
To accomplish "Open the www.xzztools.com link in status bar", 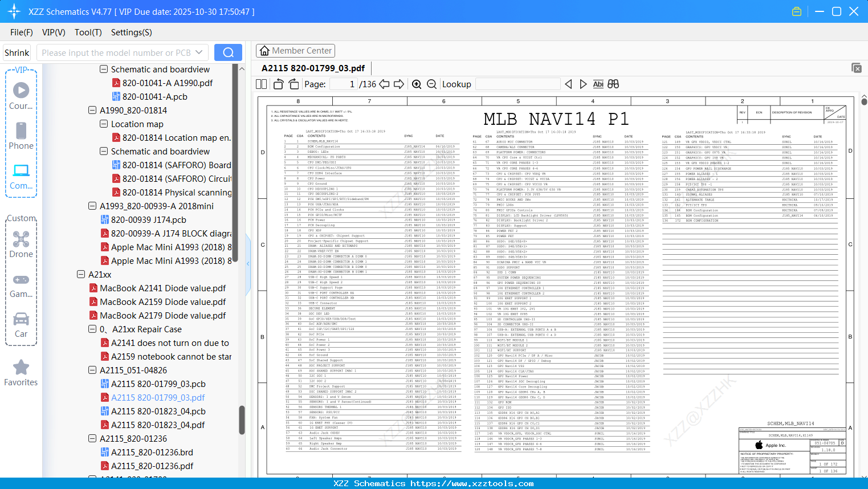I will (x=472, y=483).
